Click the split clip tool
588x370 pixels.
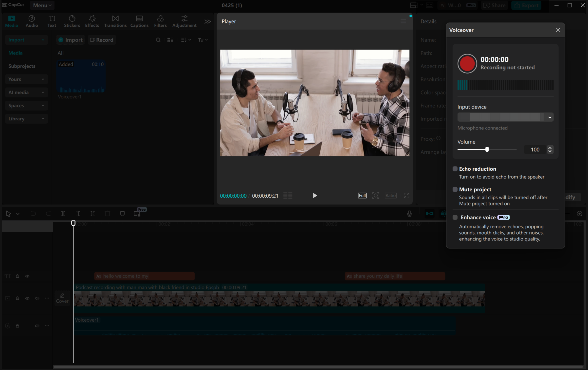tap(63, 214)
